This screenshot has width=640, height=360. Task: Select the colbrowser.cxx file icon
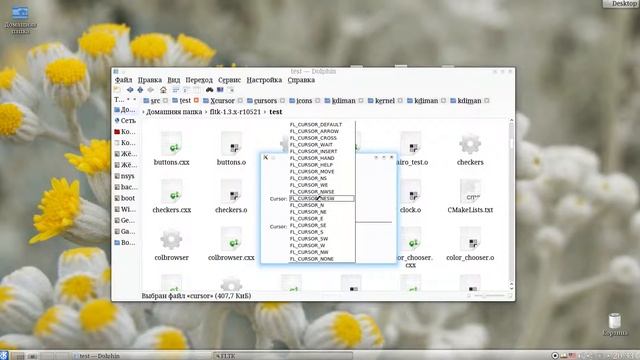[231, 239]
